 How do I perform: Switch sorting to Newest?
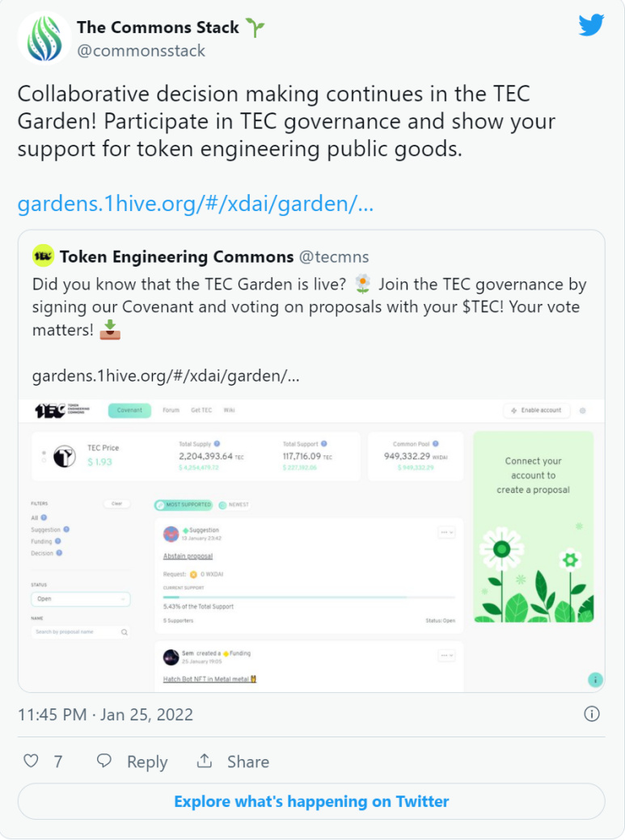234,504
